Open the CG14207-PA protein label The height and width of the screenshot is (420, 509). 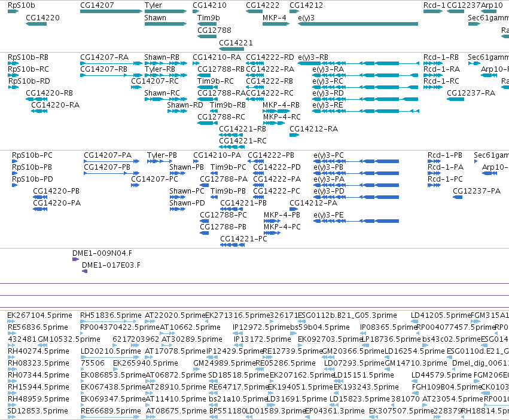pos(108,155)
